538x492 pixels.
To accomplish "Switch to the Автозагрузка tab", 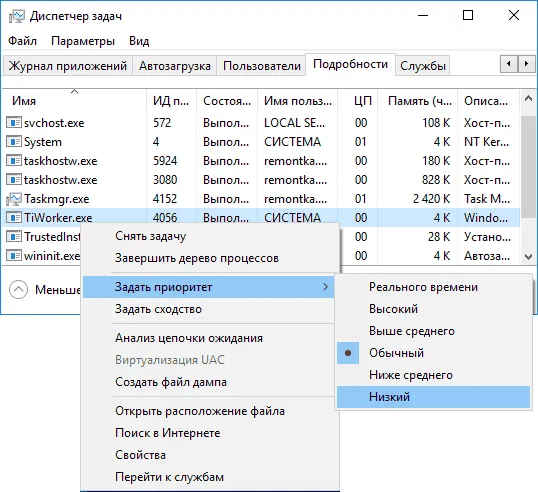I will tap(175, 66).
